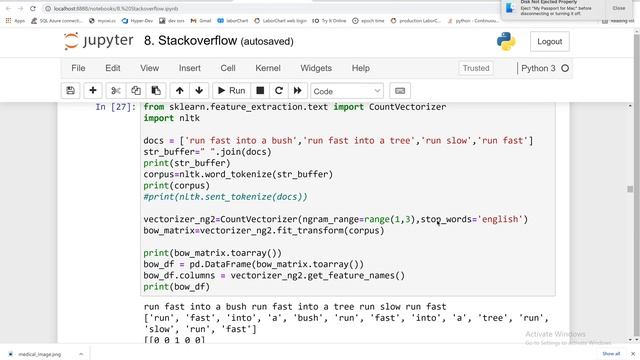This screenshot has height=360, width=640.
Task: Go back in the browser
Action: pyautogui.click(x=8, y=8)
